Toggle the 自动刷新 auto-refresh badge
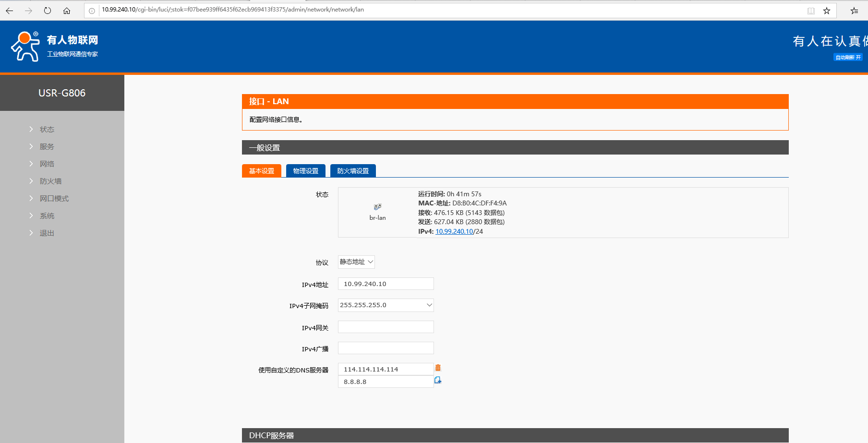The image size is (868, 443). click(848, 58)
